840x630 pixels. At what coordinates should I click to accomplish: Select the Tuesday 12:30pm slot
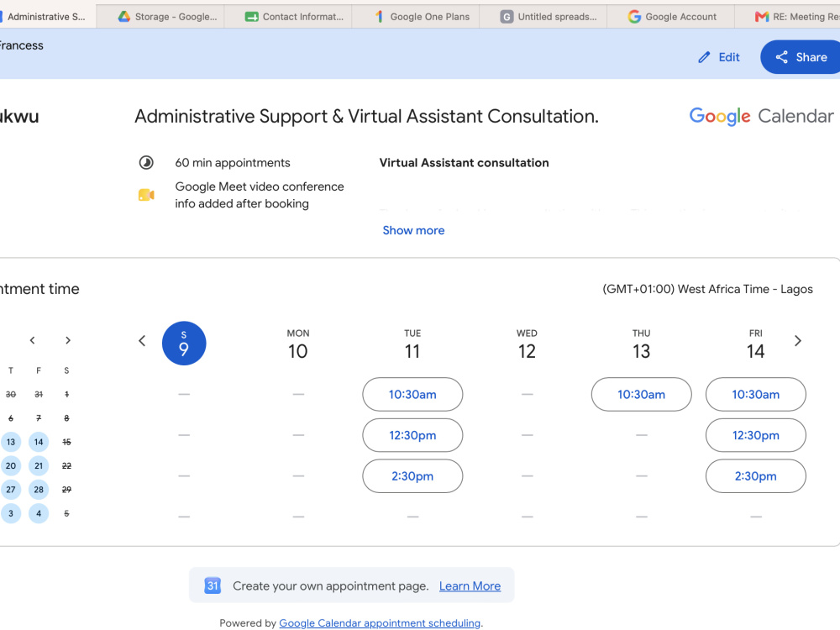coord(412,435)
